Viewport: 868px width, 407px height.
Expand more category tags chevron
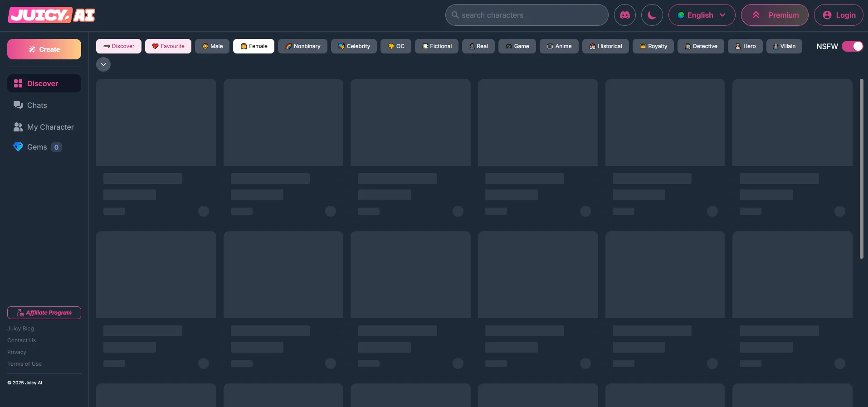tap(103, 64)
